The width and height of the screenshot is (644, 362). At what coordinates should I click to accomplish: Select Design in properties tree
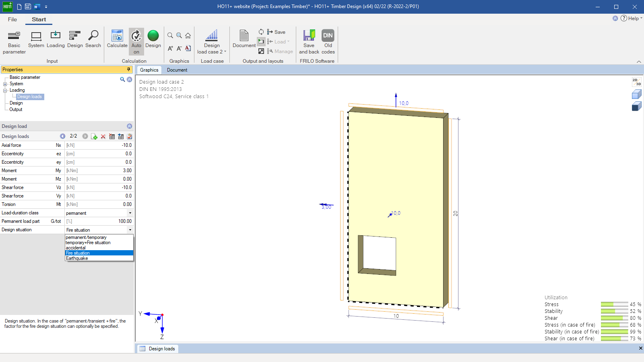click(16, 103)
